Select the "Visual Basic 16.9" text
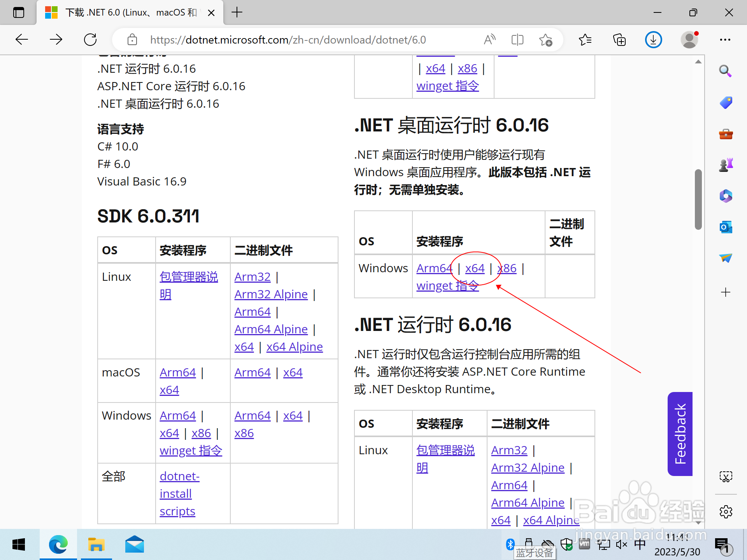The height and width of the screenshot is (560, 747). 142,182
